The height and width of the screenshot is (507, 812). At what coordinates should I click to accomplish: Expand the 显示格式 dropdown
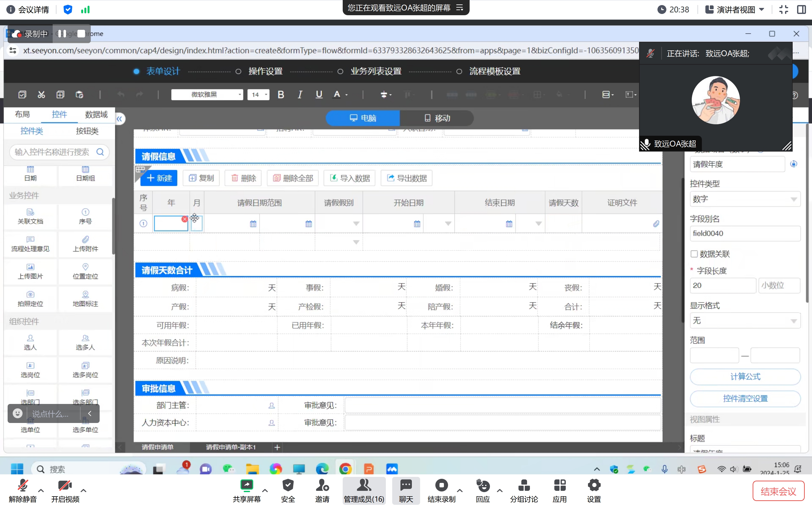(745, 321)
